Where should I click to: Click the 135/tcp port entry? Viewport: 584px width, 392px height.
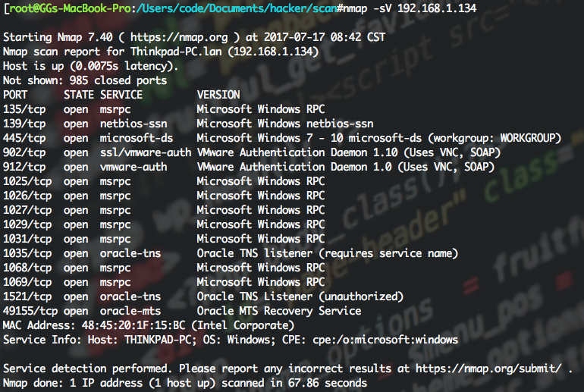click(x=24, y=109)
